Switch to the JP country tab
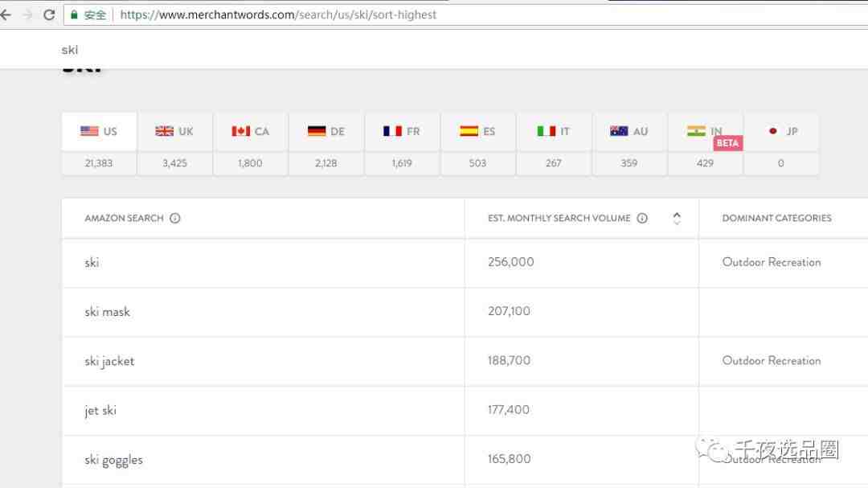The height and width of the screenshot is (488, 868). coord(781,132)
